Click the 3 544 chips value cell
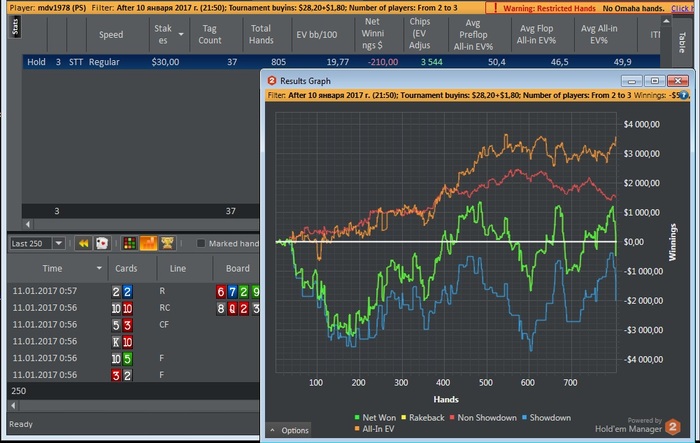700x443 pixels. pos(431,62)
